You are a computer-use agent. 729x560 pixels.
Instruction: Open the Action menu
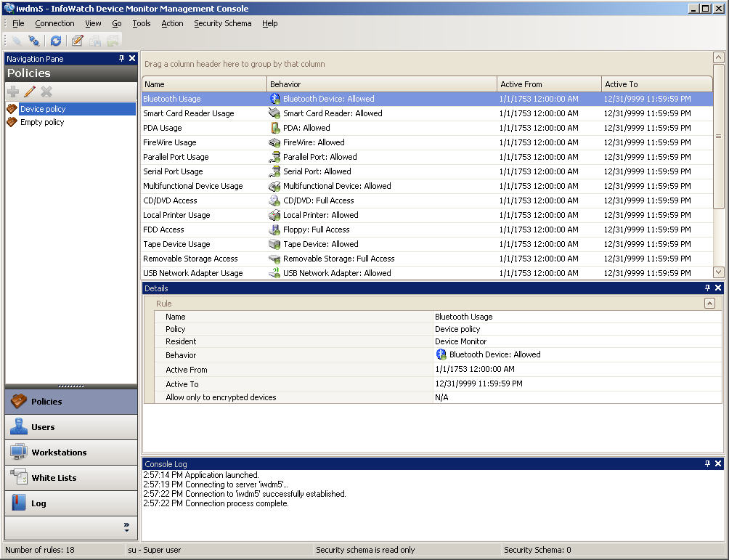tap(172, 23)
